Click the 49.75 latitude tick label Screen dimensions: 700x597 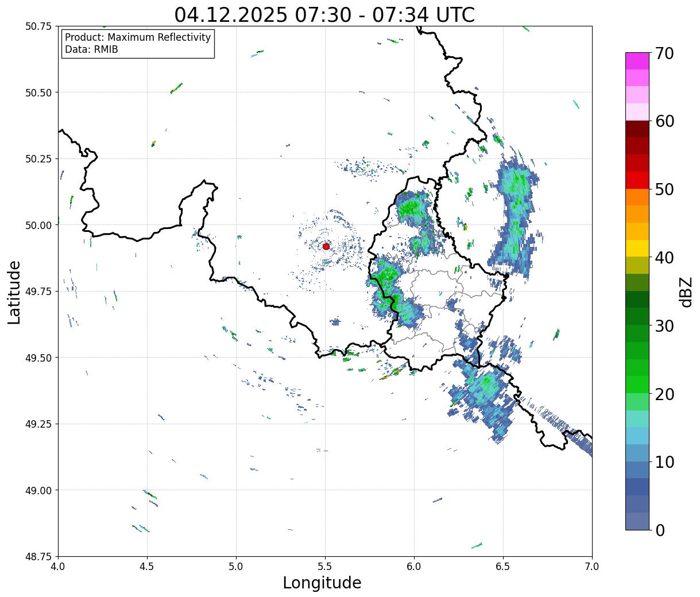point(39,292)
